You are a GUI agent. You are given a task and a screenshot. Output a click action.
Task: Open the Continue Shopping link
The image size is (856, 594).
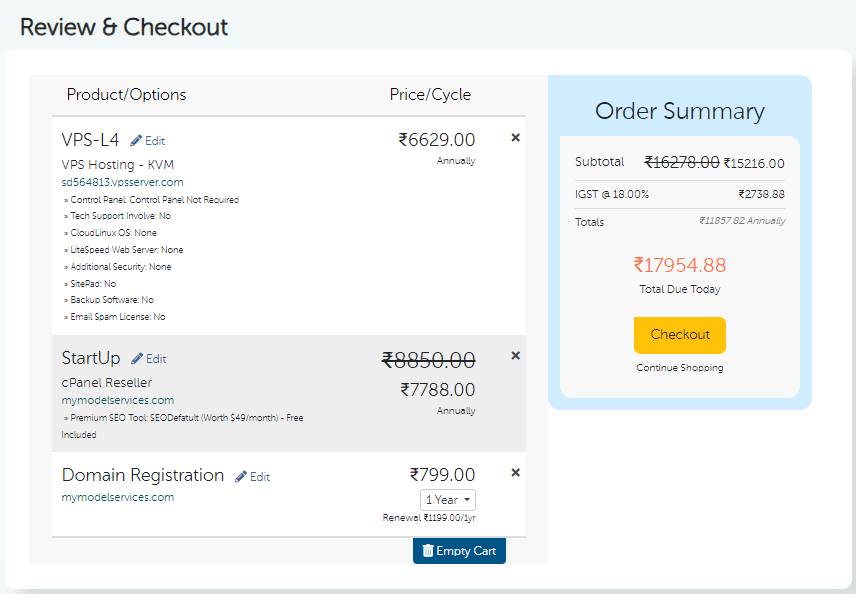coord(679,367)
